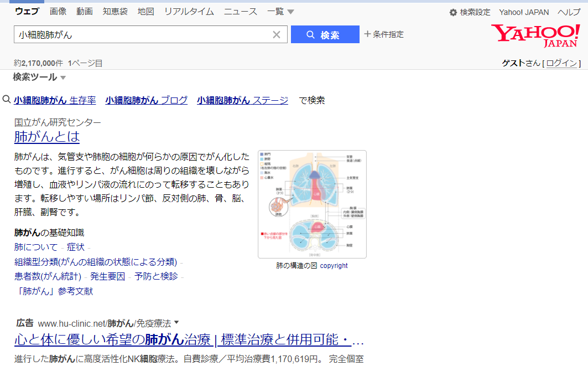Focus the search input field
Viewport: 588px width, 366px height.
(x=143, y=34)
